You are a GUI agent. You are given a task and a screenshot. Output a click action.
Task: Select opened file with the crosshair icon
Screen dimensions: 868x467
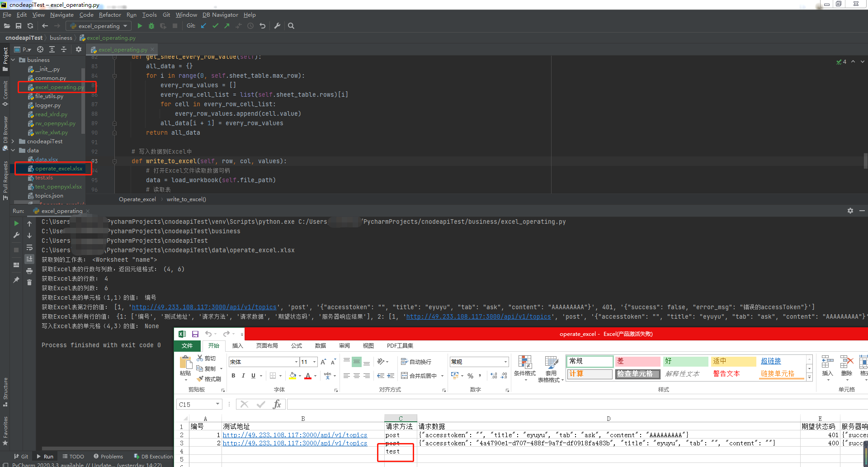tap(40, 49)
